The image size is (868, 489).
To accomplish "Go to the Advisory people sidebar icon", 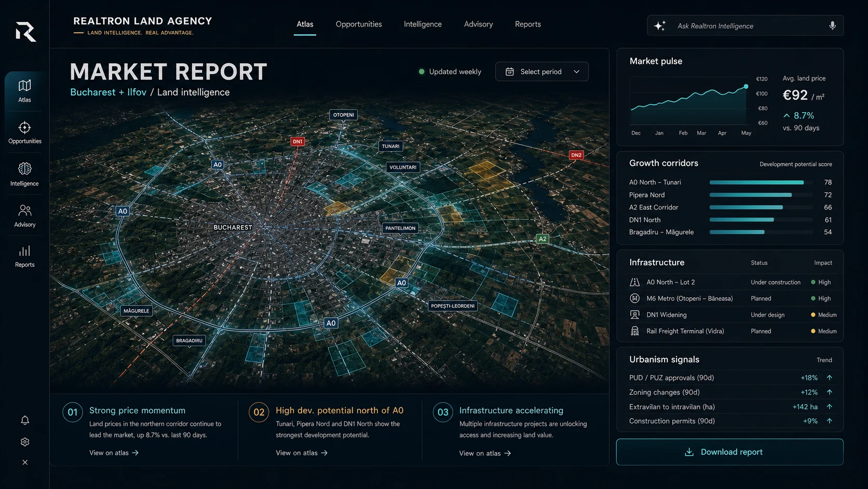I will (24, 210).
